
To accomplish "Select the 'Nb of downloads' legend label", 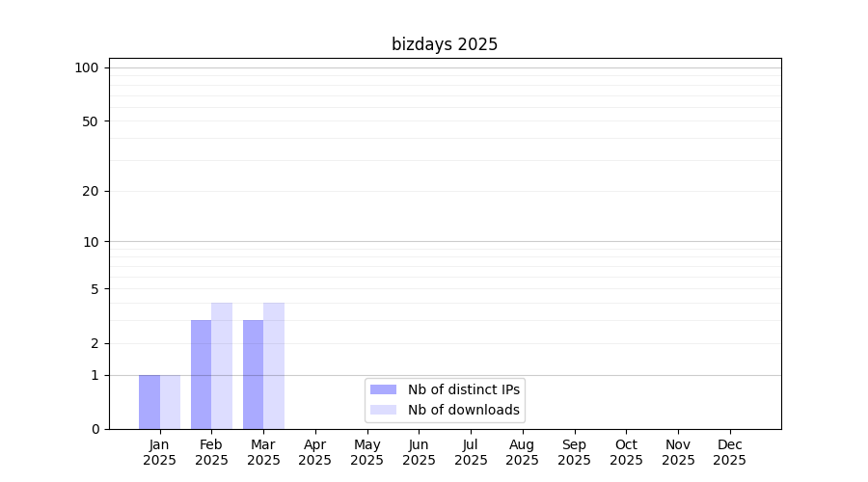I will 463,410.
